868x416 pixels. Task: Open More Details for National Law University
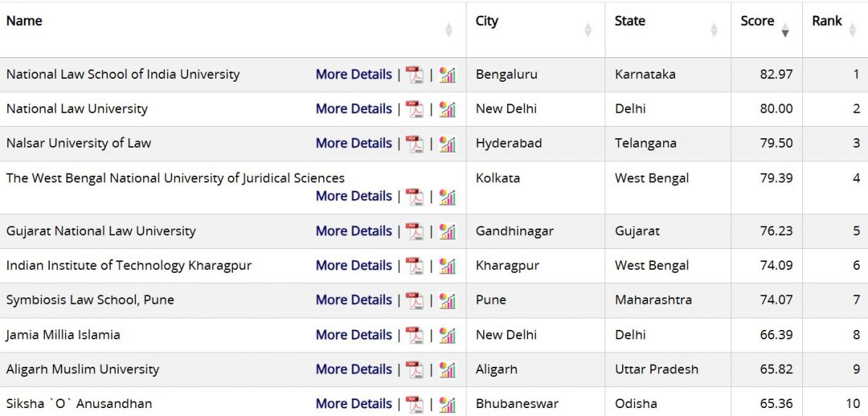click(354, 109)
